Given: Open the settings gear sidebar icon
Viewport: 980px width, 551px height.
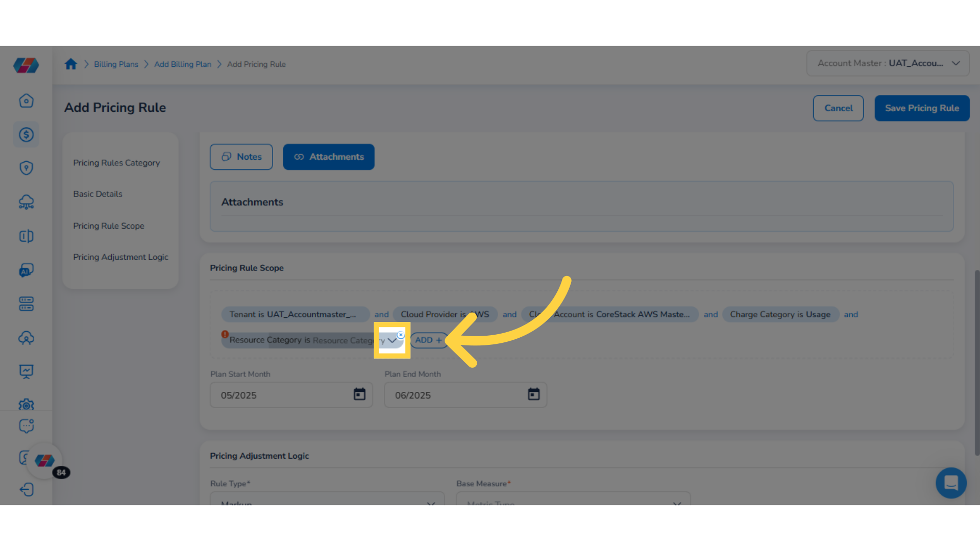Looking at the screenshot, I should tap(26, 405).
